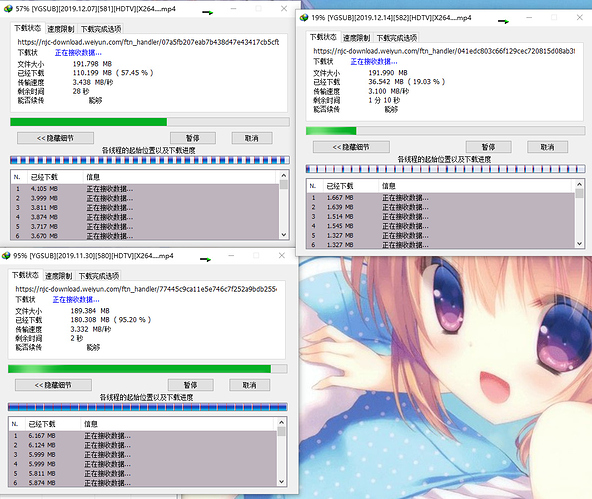
Task: Click the up arrow of the 19% window thread list
Action: point(580,184)
